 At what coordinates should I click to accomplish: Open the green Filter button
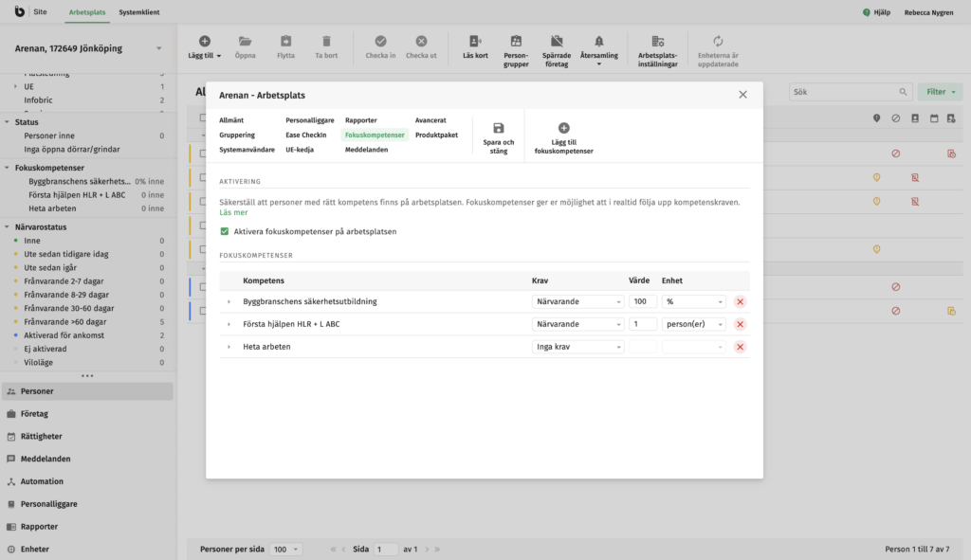point(940,92)
